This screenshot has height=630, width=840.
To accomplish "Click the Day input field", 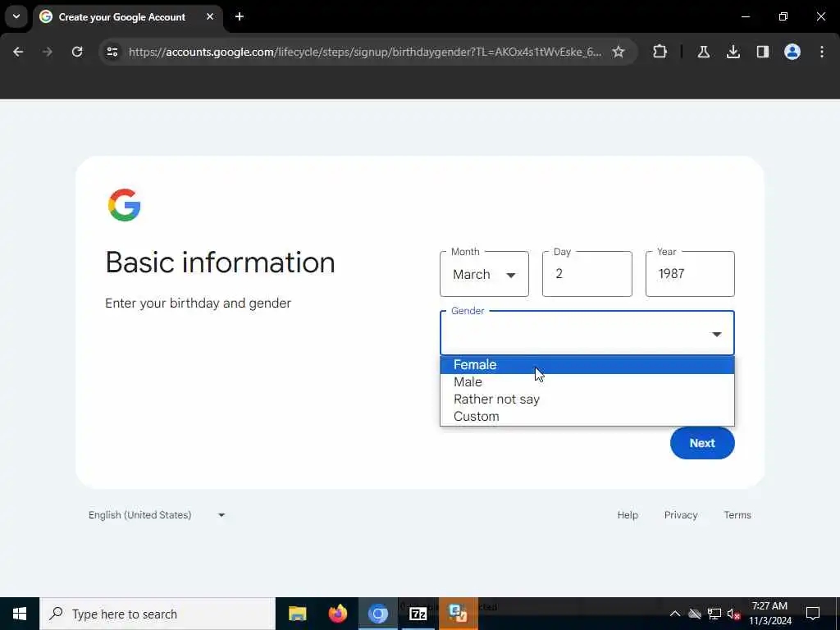I will (587, 274).
